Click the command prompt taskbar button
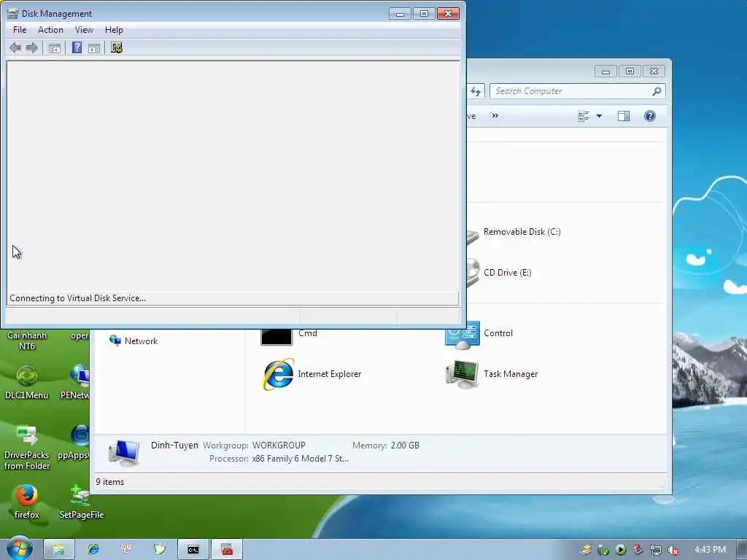Screen dimensions: 747x560 tap(193, 550)
